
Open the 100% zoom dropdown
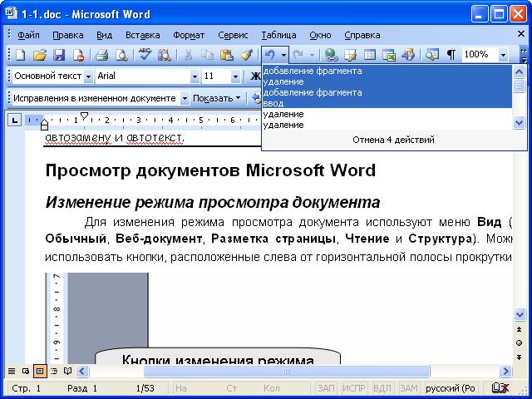[504, 55]
